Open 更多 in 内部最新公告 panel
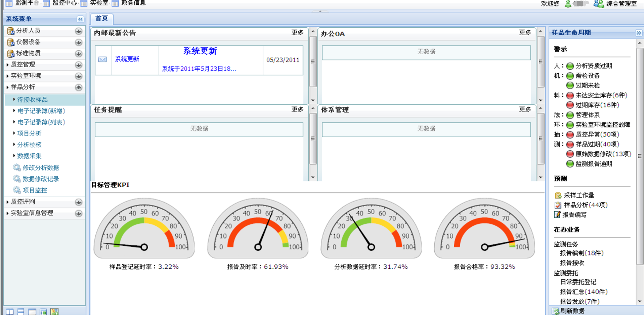This screenshot has height=319, width=644. coord(297,33)
